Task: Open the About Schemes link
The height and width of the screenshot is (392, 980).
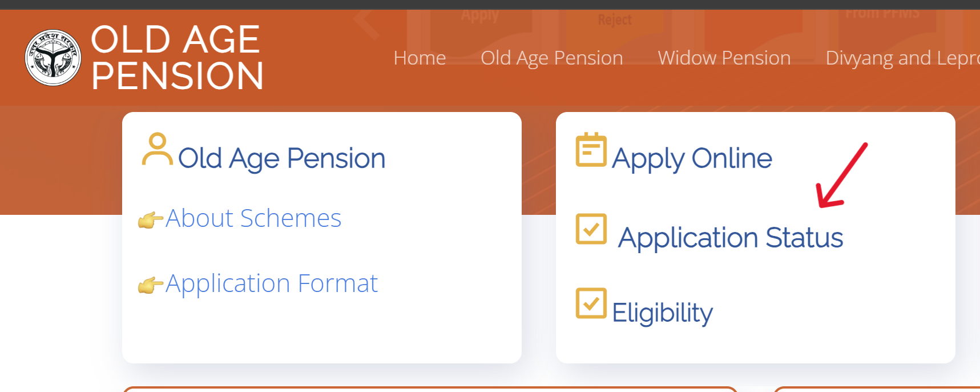Action: (253, 218)
